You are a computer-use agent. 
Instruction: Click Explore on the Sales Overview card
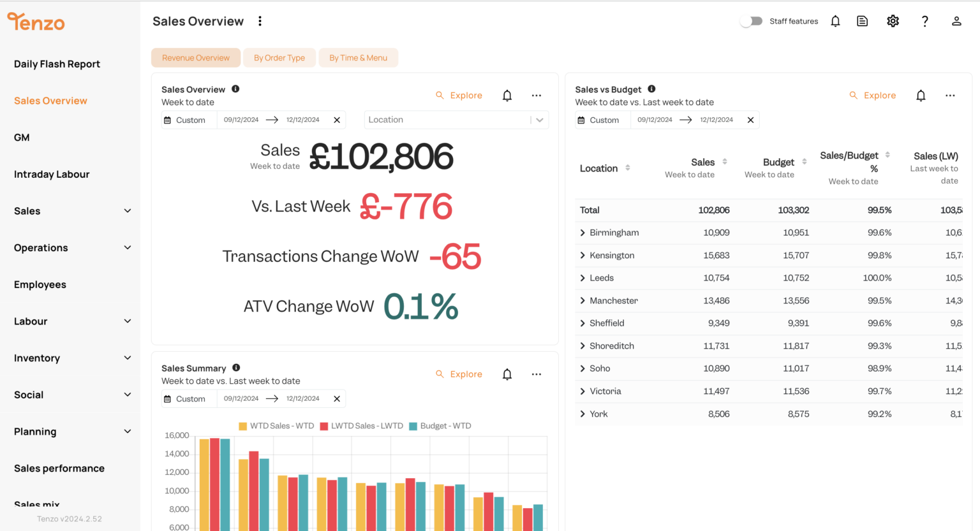[459, 96]
